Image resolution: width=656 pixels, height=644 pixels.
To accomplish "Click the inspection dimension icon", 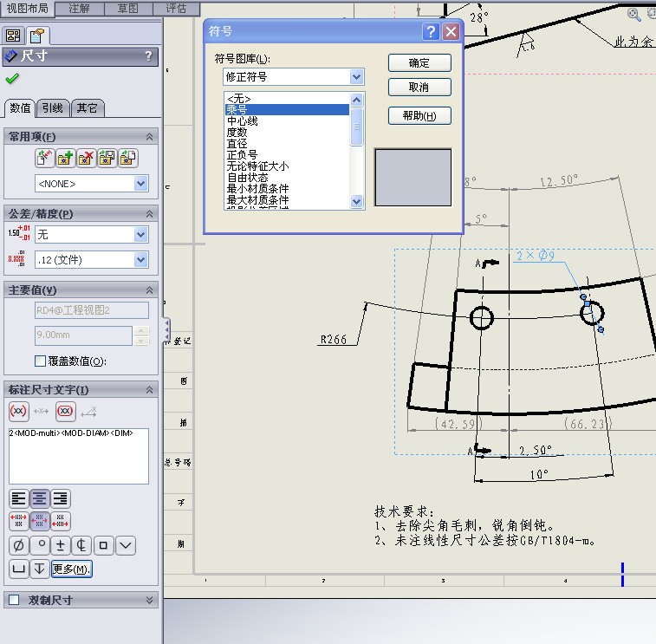I will pyautogui.click(x=66, y=412).
